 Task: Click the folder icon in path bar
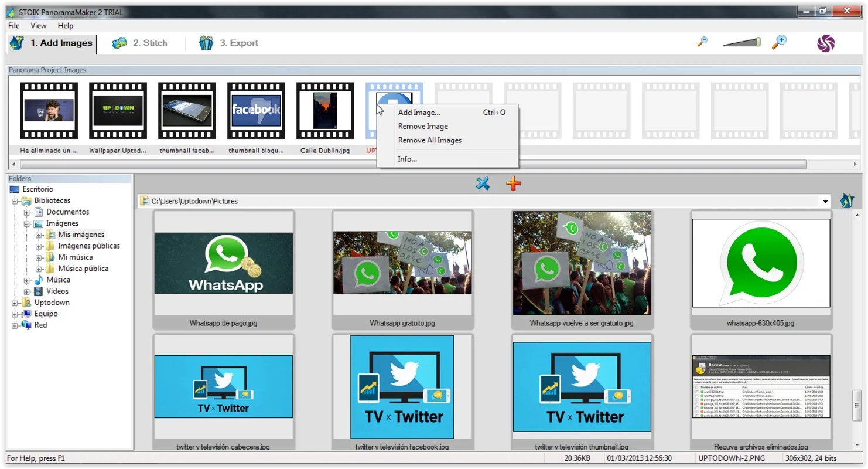pos(145,201)
